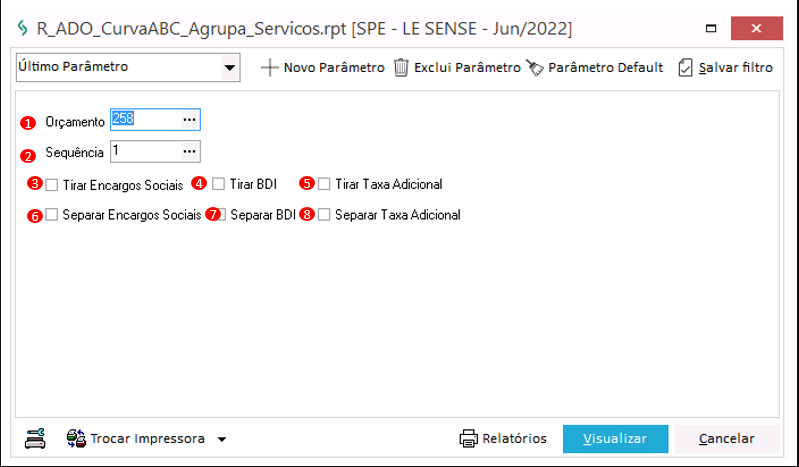Click the green app logo in title bar
This screenshot has height=467, width=799.
[22, 28]
